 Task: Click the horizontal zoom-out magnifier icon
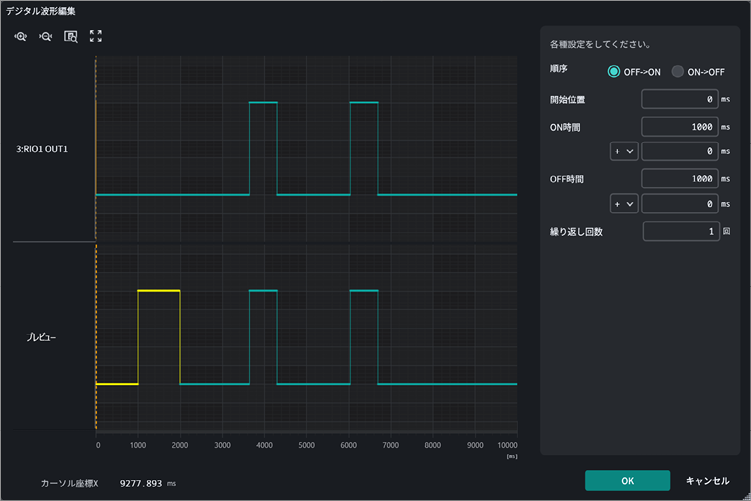[46, 36]
